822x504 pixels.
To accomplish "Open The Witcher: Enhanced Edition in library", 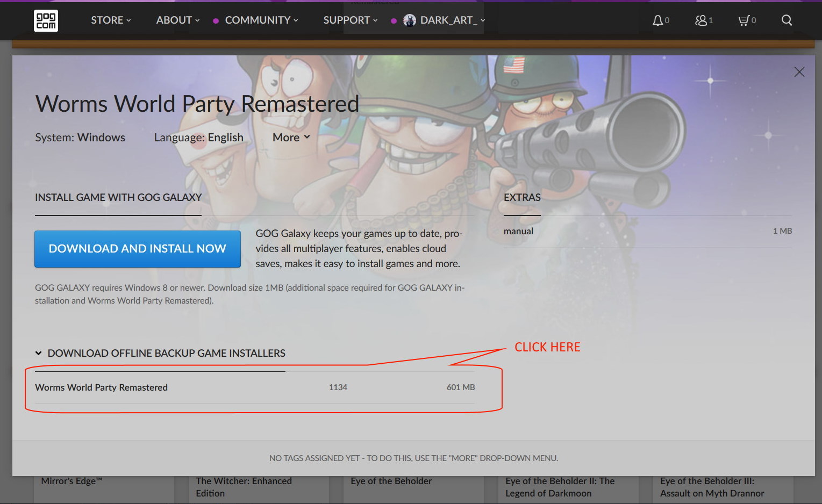I will (x=244, y=487).
